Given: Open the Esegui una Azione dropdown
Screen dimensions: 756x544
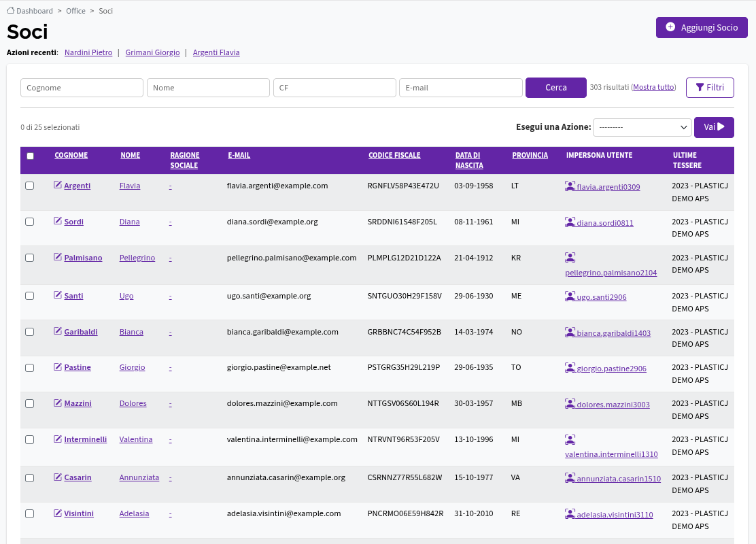Looking at the screenshot, I should [x=642, y=127].
